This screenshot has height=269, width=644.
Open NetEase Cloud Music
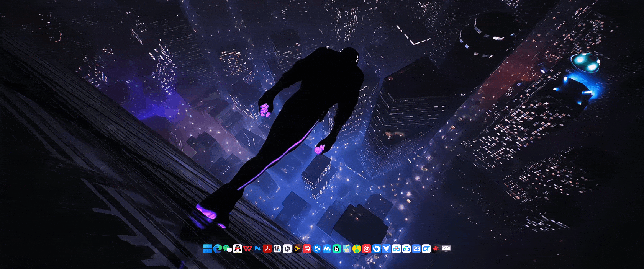(367, 249)
